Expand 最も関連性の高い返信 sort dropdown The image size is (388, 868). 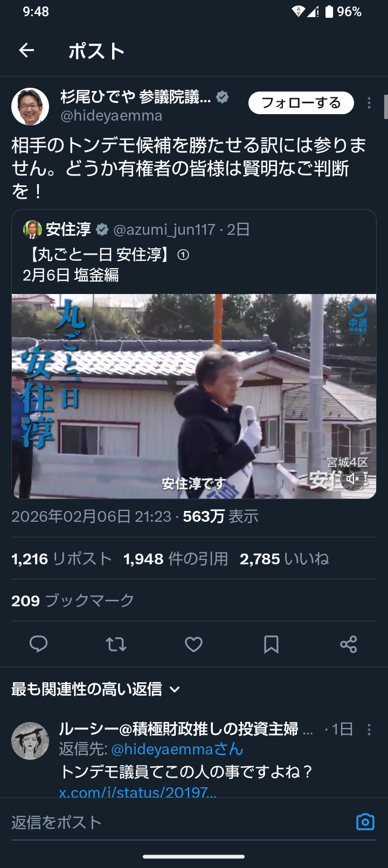pos(96,689)
